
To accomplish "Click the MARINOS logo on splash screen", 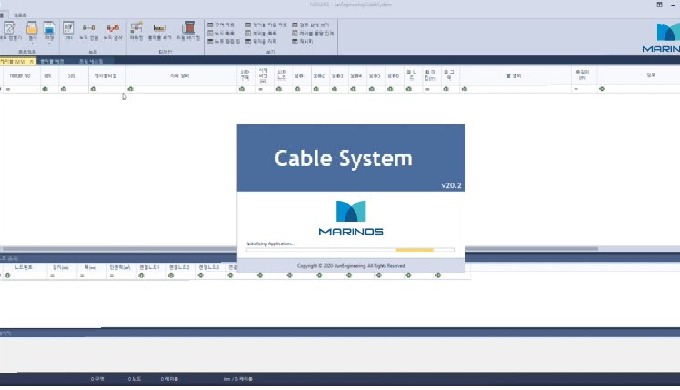I will pos(350,218).
